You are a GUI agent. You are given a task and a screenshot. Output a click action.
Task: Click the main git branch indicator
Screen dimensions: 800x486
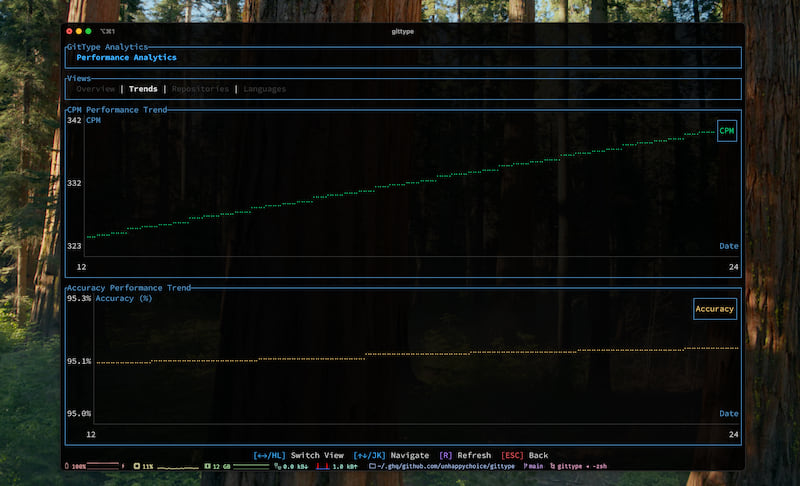pyautogui.click(x=533, y=466)
